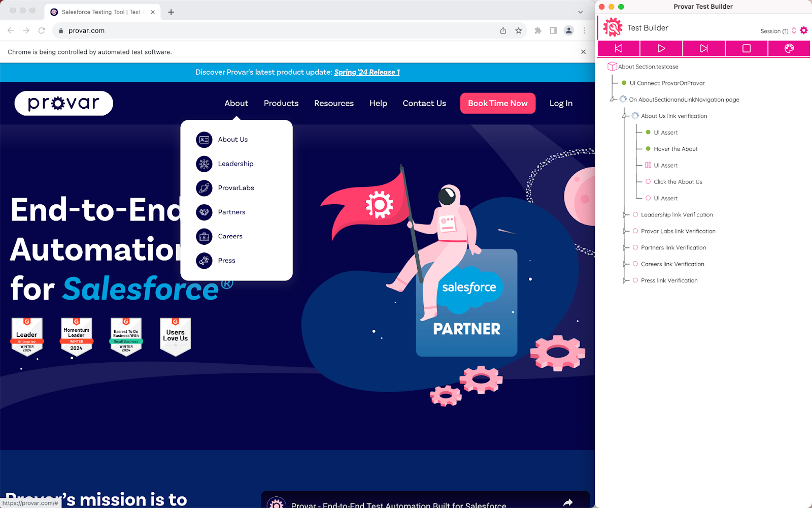
Task: Click the Users Love Us badge
Action: (176, 337)
